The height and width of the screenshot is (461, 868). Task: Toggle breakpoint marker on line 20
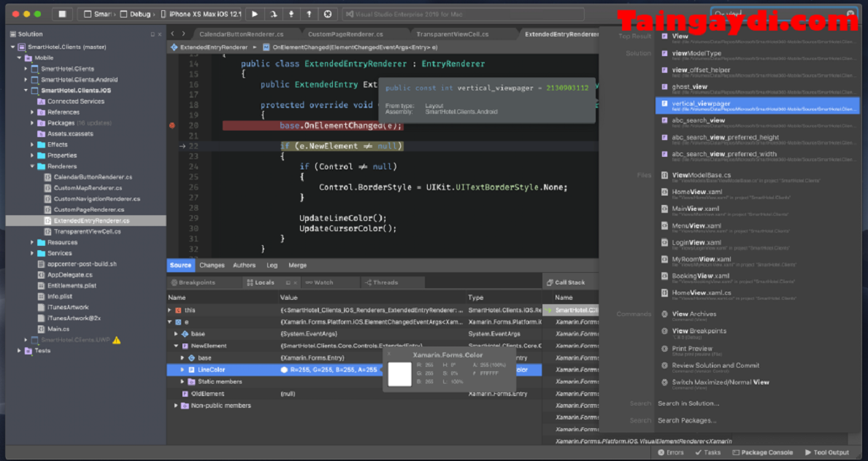click(172, 125)
